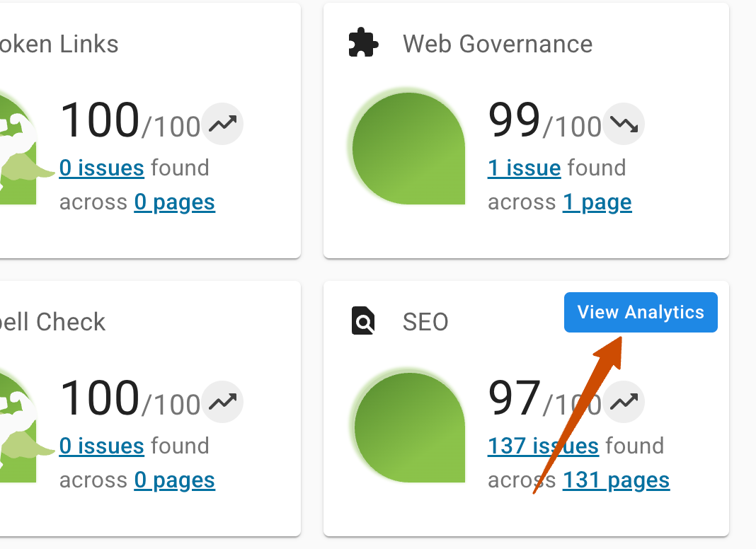Click the SEO upward trend icon

[x=622, y=401]
